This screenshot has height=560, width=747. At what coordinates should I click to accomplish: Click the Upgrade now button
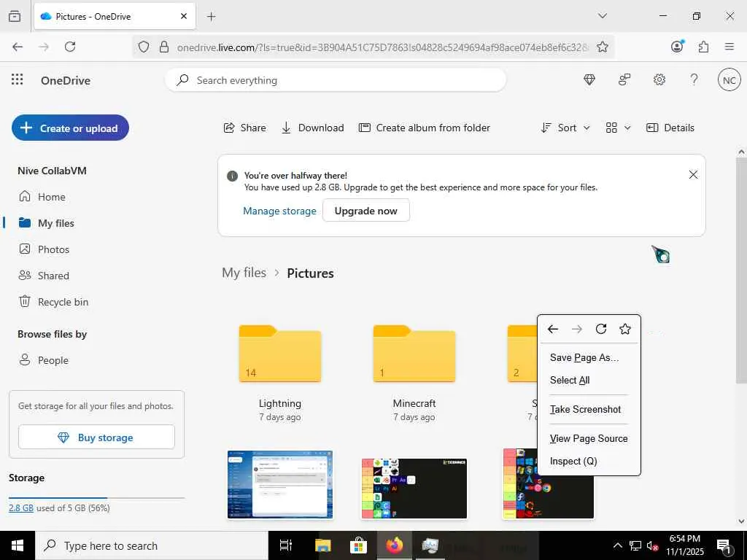366,211
